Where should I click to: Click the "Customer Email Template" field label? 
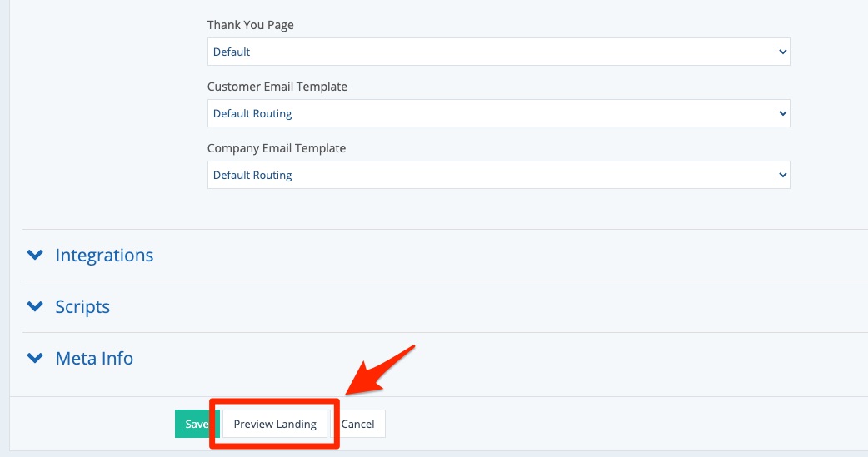277,87
